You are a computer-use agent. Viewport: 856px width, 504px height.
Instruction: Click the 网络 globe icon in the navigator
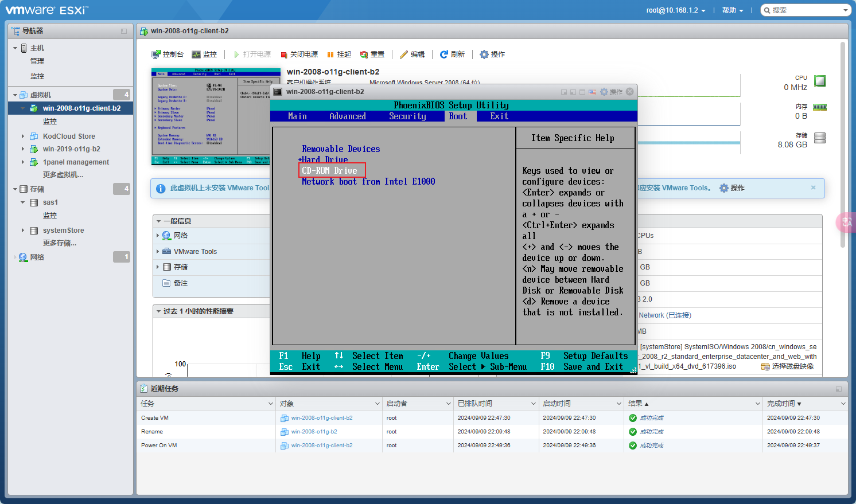click(24, 257)
